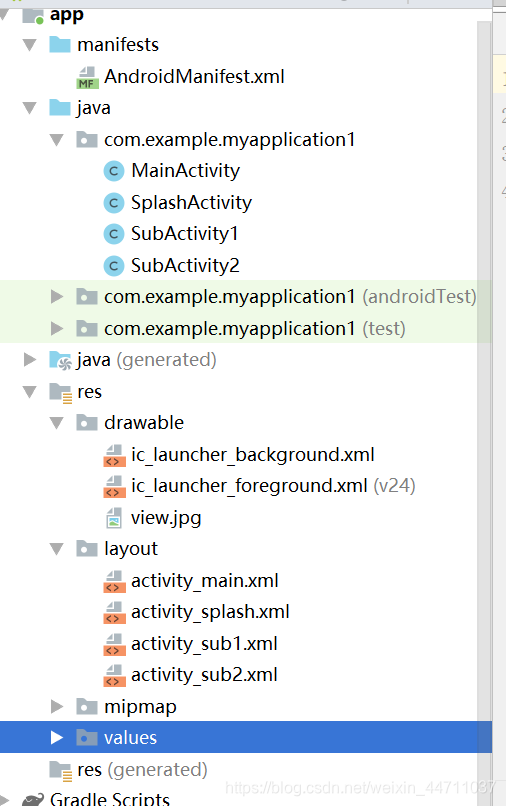The width and height of the screenshot is (506, 806).
Task: Collapse the res folder arrow
Action: tap(30, 392)
